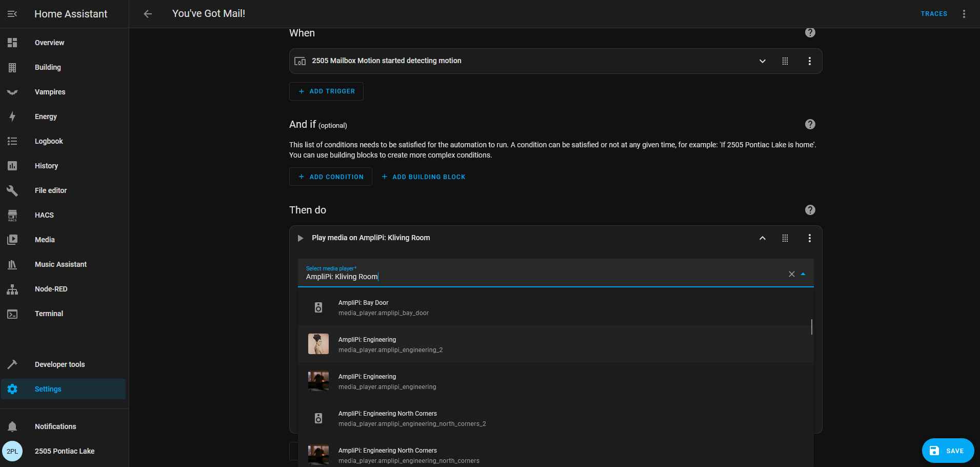
Task: Select AmpliPi: Bay Door player
Action: [x=555, y=307]
